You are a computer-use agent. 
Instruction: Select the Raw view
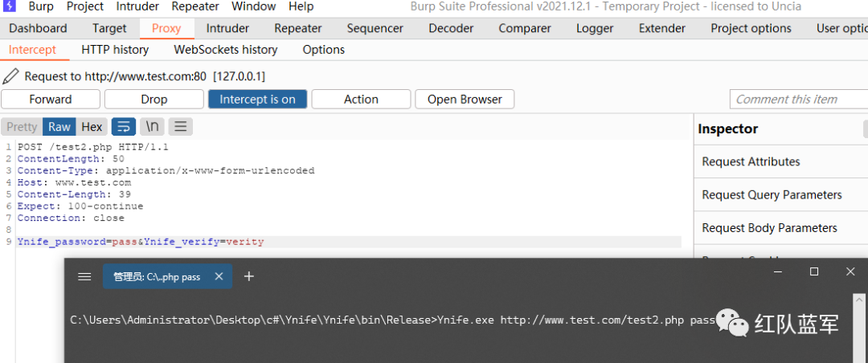point(59,127)
